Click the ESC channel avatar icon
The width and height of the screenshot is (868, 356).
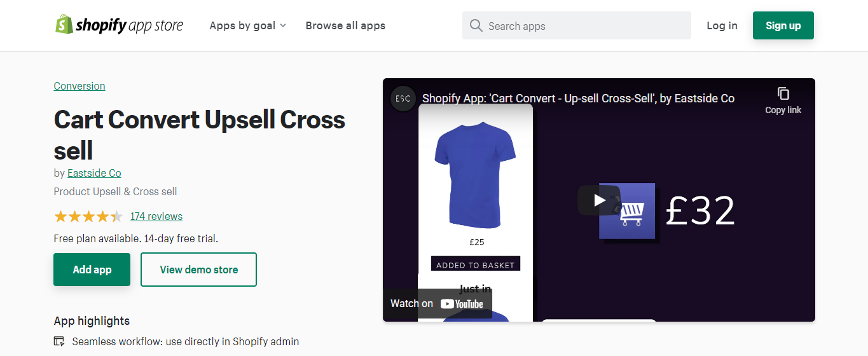point(403,99)
